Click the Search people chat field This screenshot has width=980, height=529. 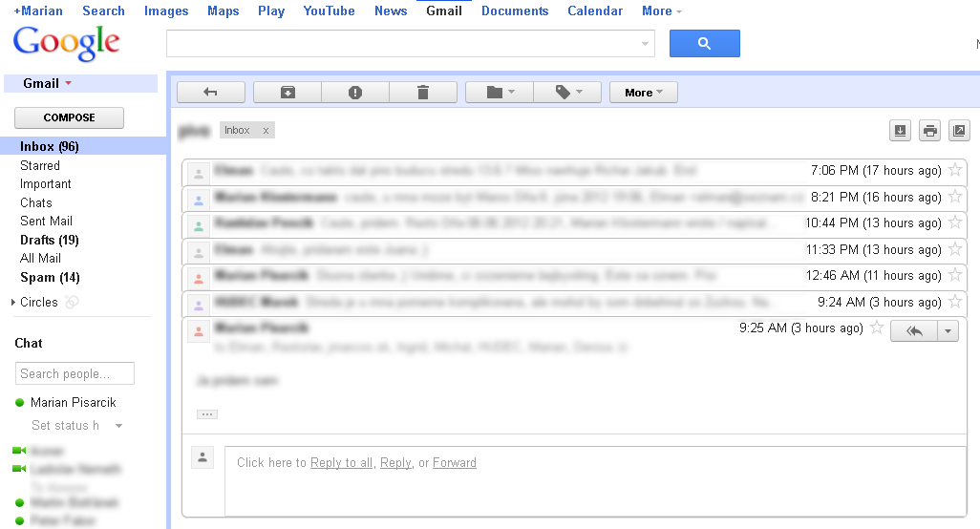pyautogui.click(x=75, y=373)
